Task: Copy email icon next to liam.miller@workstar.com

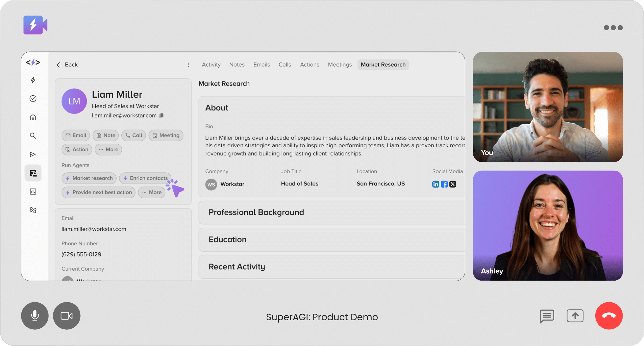Action: pyautogui.click(x=162, y=116)
